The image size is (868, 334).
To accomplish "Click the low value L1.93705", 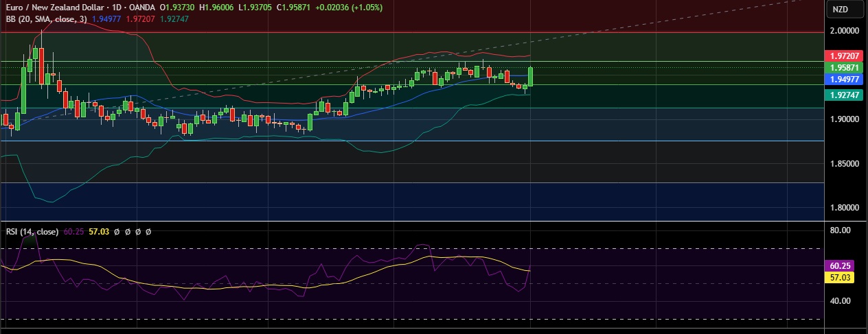I will [255, 7].
